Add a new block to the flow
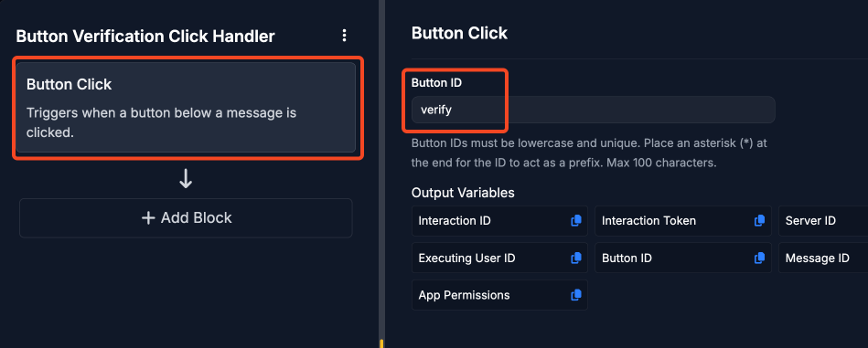Screen dimensions: 868x348 (186, 217)
